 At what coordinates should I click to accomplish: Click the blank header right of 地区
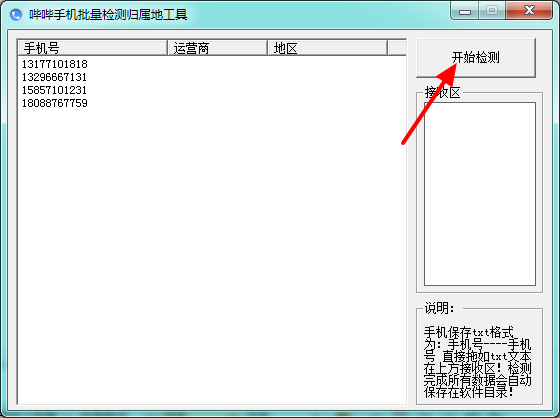tap(397, 48)
